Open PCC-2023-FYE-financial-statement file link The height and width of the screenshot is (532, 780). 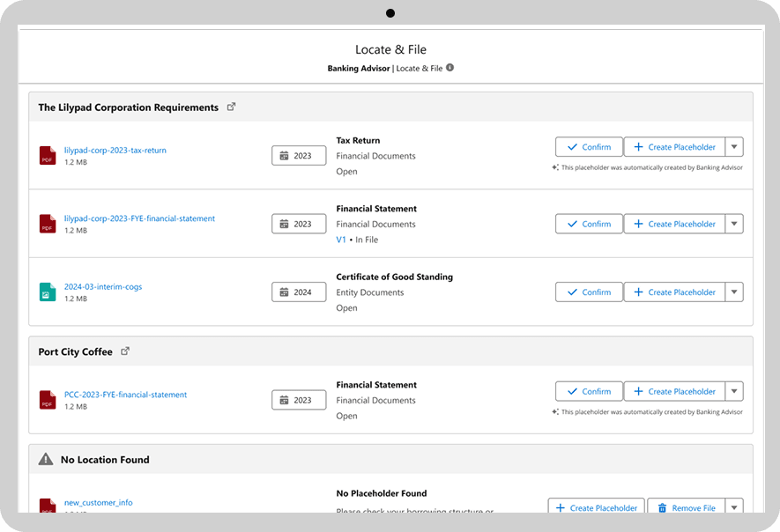point(125,395)
